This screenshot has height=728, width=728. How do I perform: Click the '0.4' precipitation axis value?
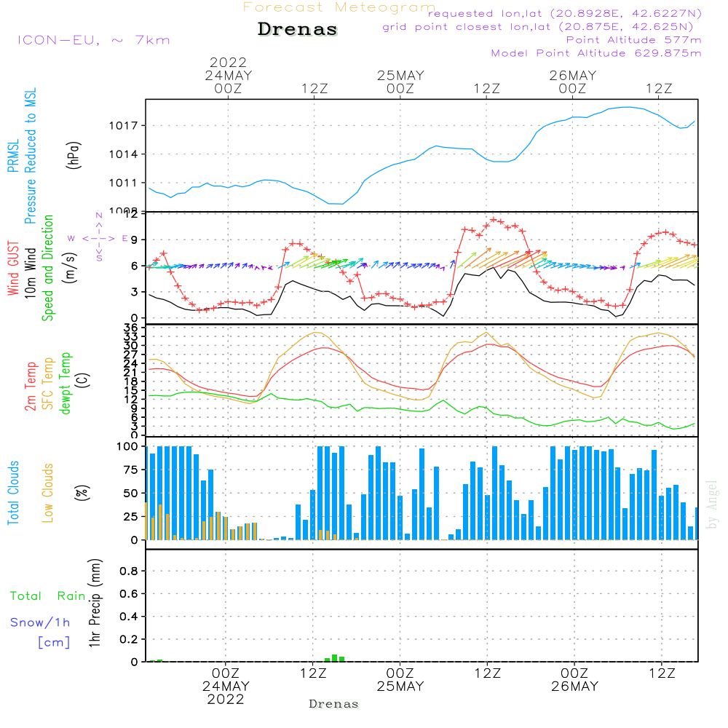point(129,617)
